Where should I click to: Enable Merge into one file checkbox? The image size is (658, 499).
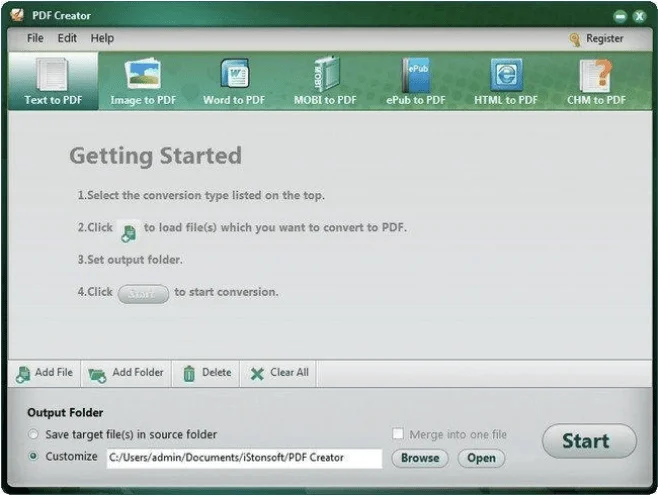[397, 434]
